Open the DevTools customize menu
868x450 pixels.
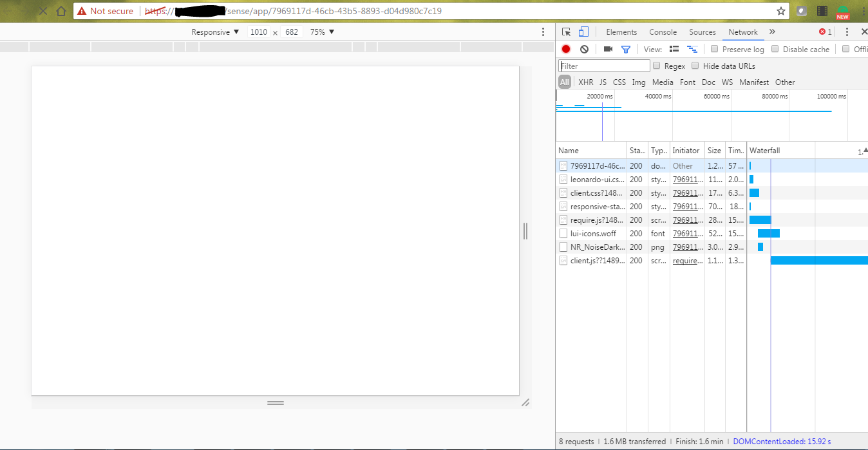[x=847, y=32]
